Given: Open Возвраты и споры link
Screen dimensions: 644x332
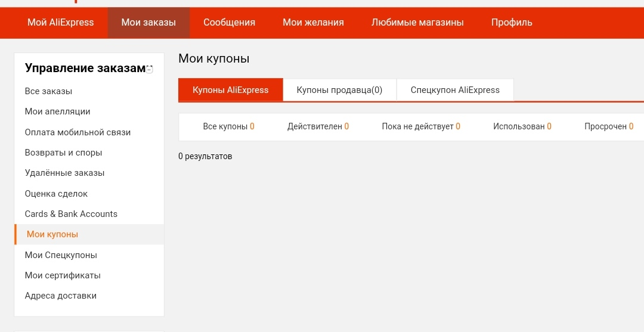Looking at the screenshot, I should coord(63,153).
